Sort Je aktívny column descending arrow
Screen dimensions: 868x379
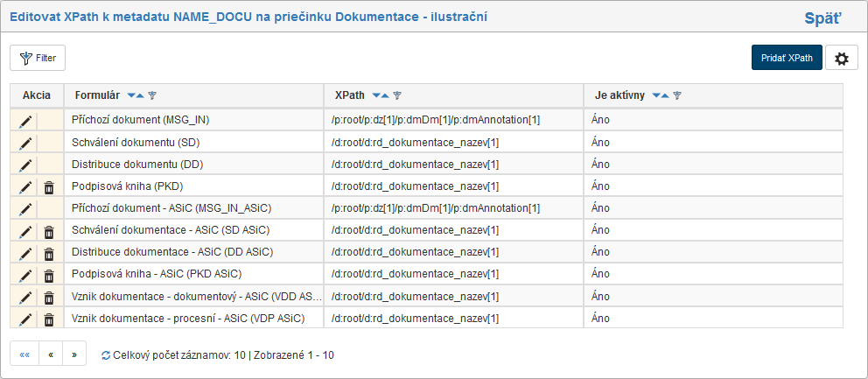click(656, 95)
